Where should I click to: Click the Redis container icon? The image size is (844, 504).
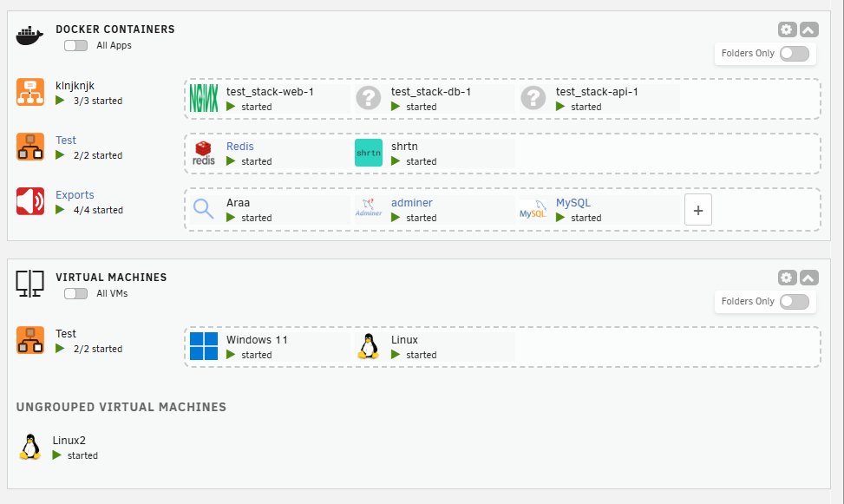(x=204, y=153)
